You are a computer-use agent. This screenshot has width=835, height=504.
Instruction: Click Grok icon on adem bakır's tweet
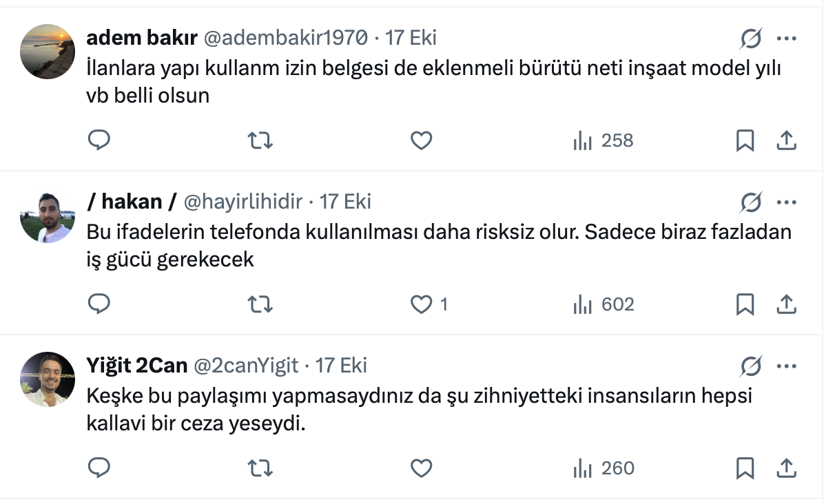pyautogui.click(x=750, y=40)
